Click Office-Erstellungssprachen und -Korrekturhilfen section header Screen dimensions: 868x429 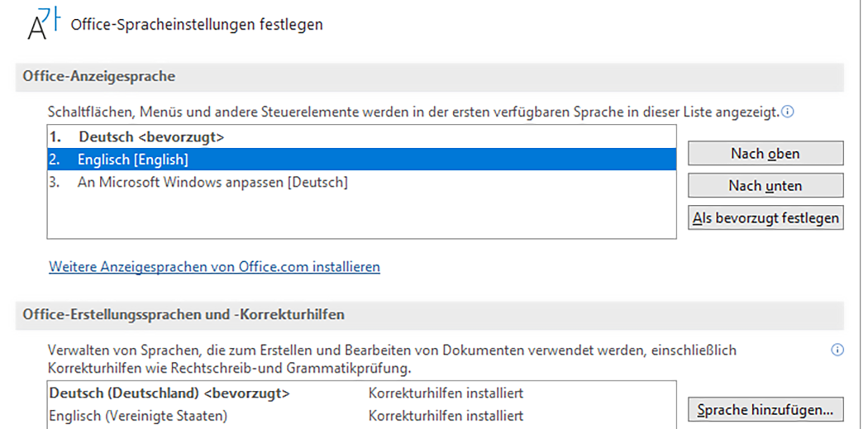point(183,314)
